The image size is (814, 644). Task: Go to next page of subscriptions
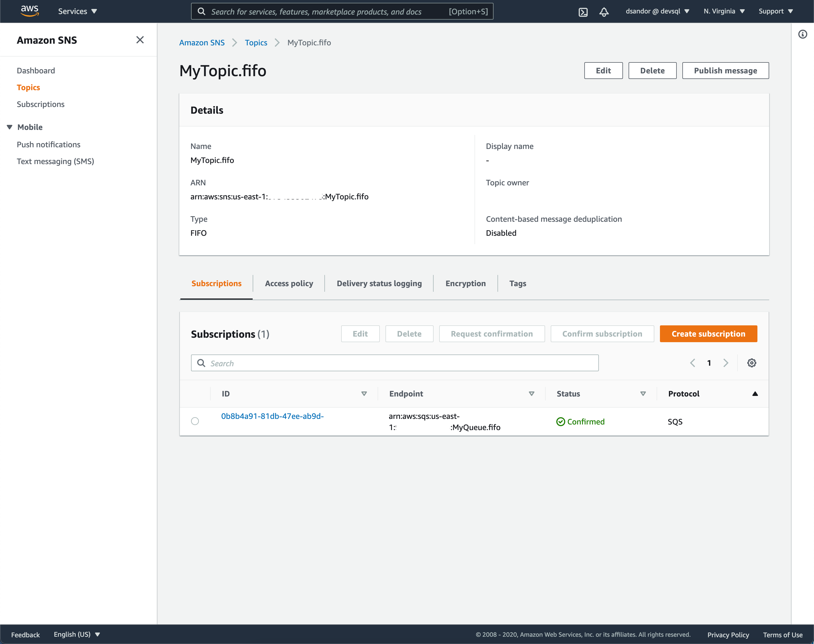(726, 363)
